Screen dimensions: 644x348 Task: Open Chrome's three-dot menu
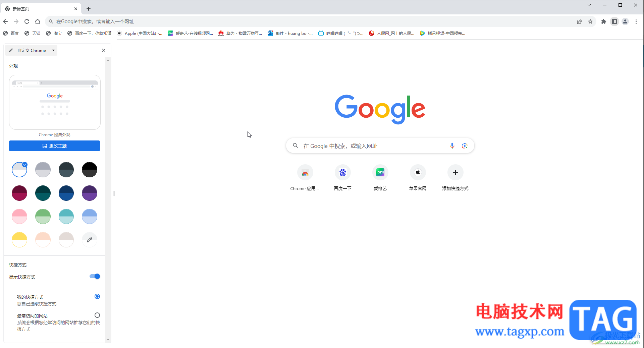click(x=636, y=21)
